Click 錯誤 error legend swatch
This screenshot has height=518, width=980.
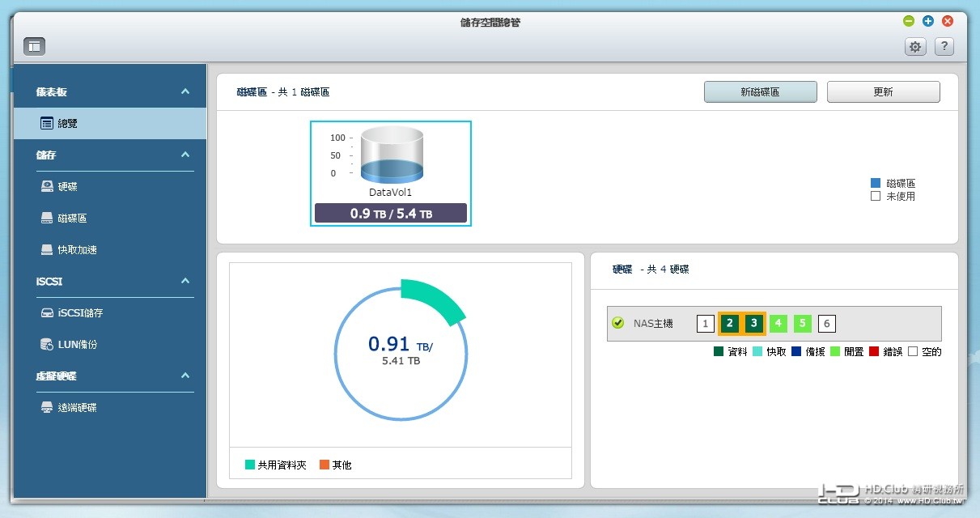click(x=873, y=351)
